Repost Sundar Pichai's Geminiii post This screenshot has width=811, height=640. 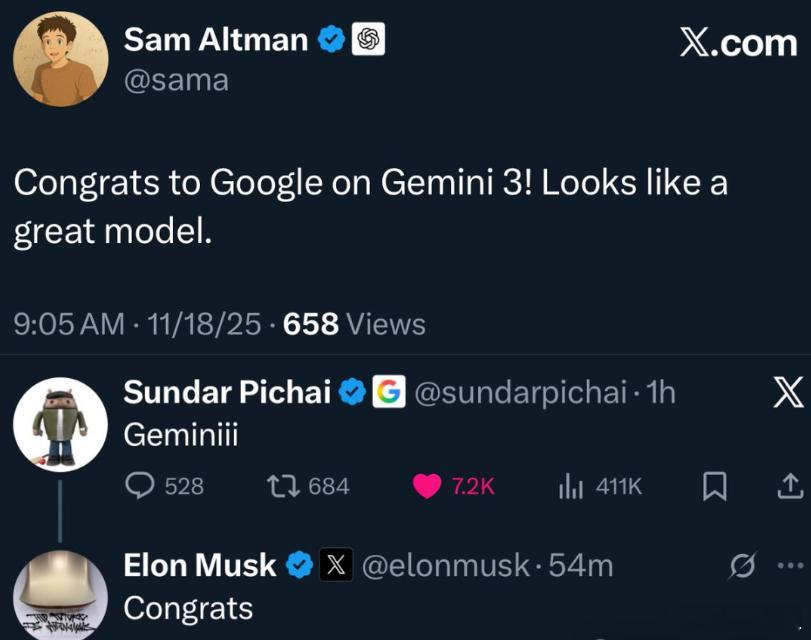[282, 486]
